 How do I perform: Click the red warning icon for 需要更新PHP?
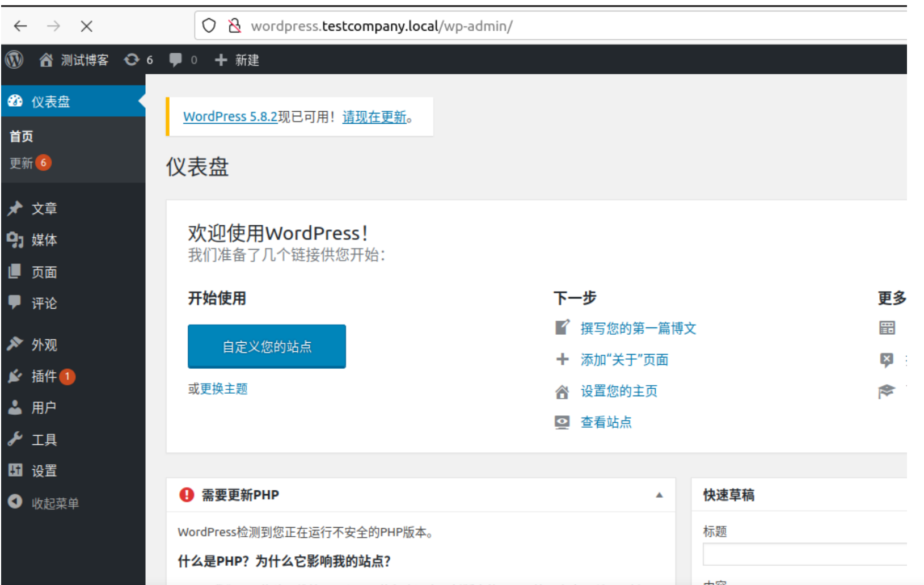pyautogui.click(x=187, y=495)
